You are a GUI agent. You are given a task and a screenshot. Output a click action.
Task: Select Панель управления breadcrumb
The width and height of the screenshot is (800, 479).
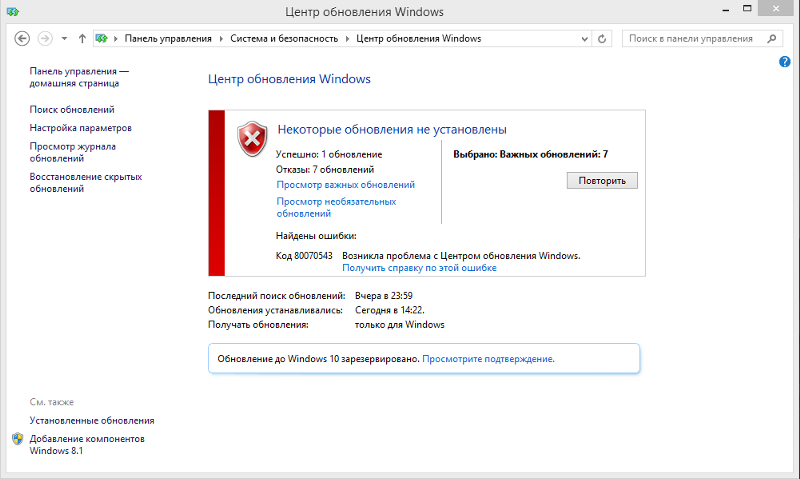click(168, 39)
